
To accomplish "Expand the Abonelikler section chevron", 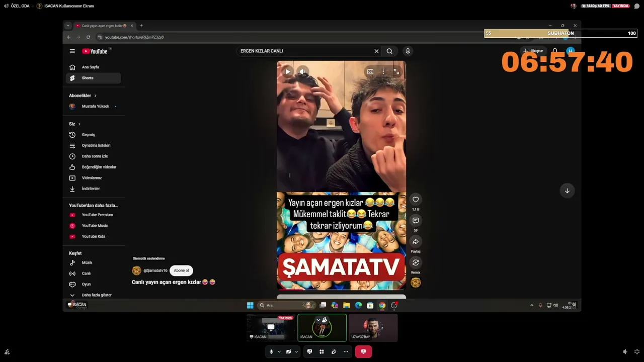I will 95,96.
